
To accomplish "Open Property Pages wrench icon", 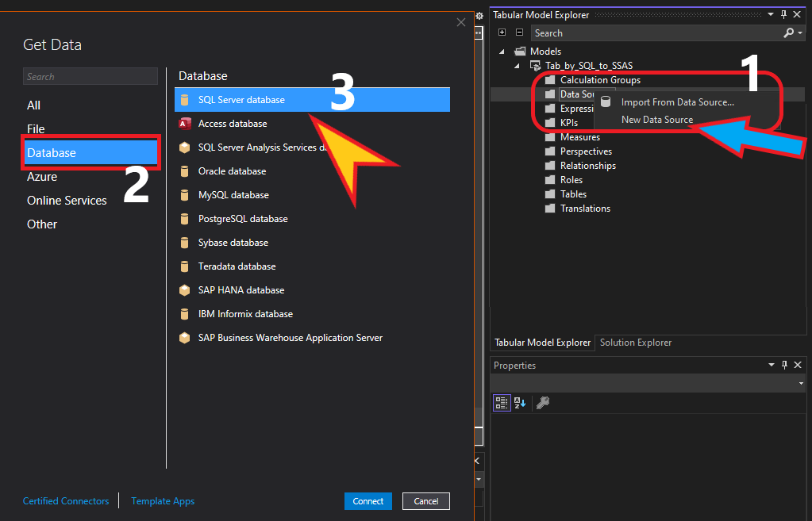I will pyautogui.click(x=543, y=403).
